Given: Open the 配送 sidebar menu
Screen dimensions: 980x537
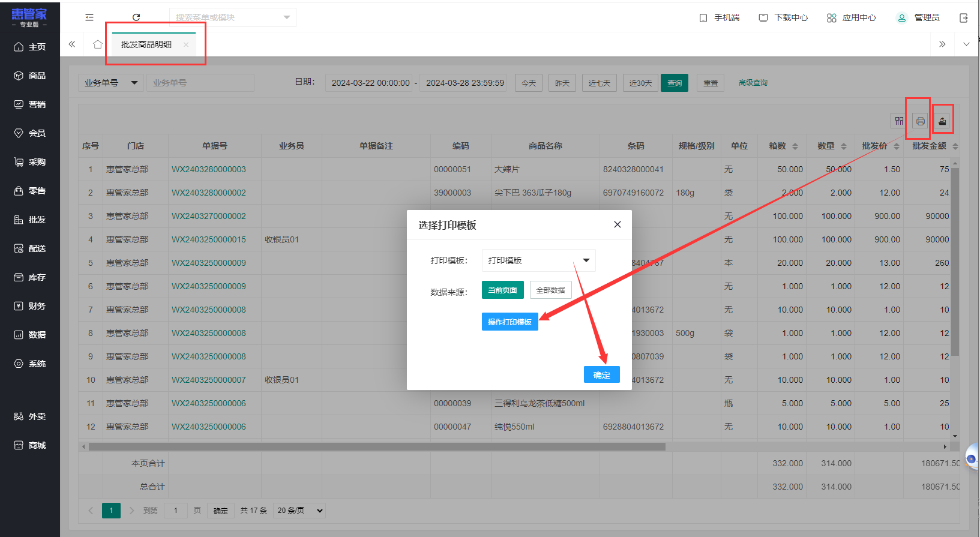Looking at the screenshot, I should coord(30,248).
